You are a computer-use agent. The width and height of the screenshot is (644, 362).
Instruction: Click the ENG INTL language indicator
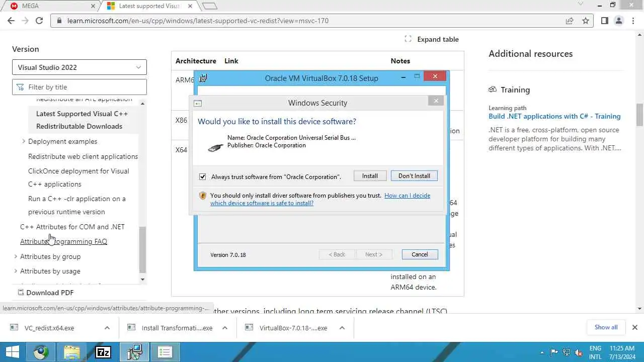coord(596,352)
